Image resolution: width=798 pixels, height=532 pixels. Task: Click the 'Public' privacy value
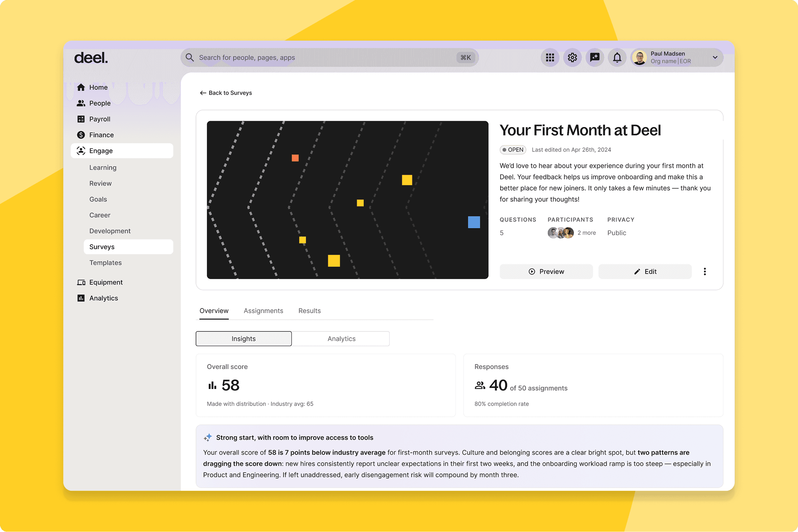pos(617,233)
